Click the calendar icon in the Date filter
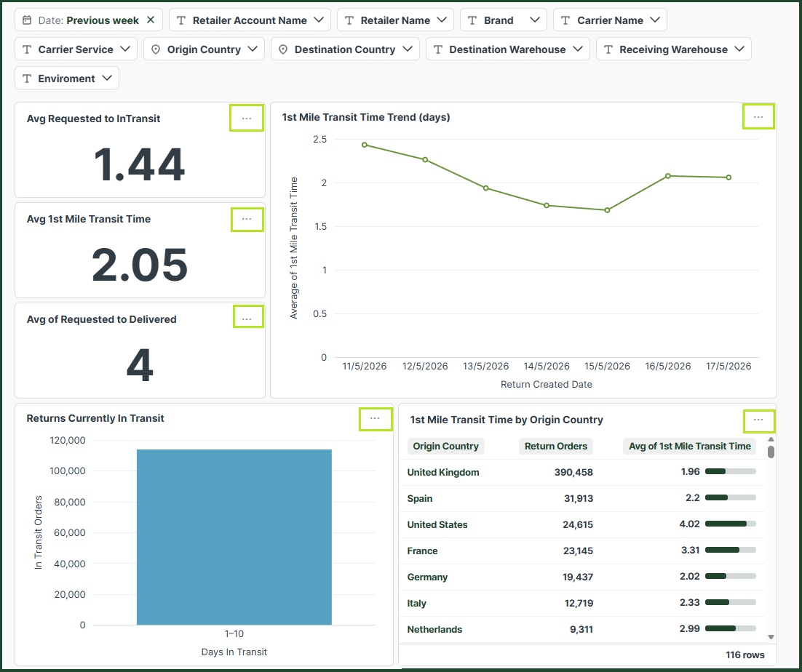 click(27, 20)
